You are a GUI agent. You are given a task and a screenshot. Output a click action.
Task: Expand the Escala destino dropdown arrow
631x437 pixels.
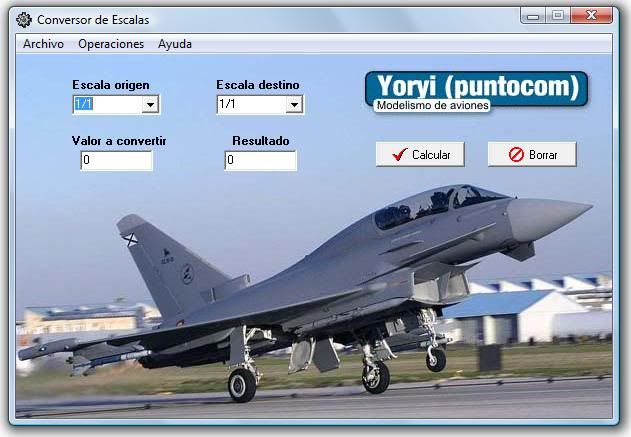coord(294,105)
